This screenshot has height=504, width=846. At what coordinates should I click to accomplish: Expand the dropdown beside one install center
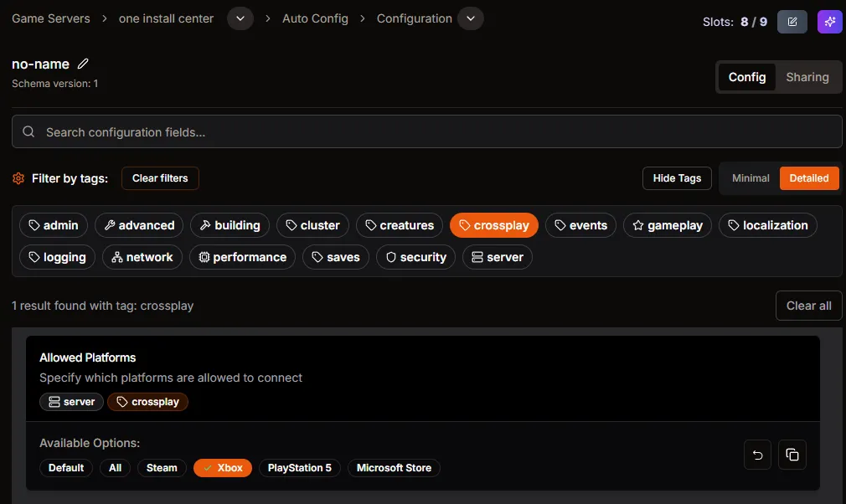point(240,18)
